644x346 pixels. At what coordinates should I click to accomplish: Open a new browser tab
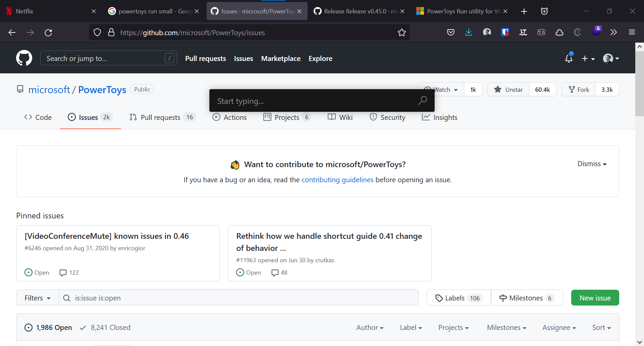524,11
